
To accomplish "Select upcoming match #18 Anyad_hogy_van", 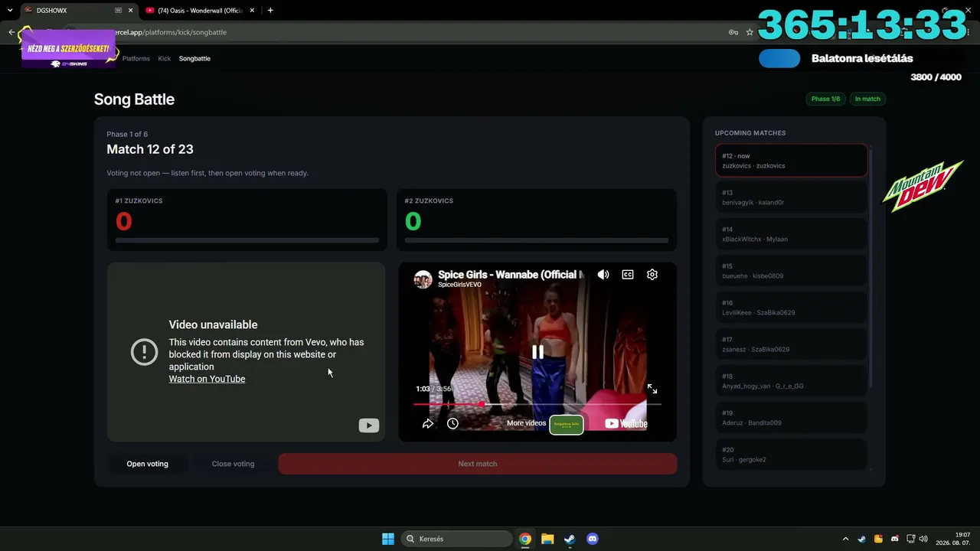I will [792, 381].
